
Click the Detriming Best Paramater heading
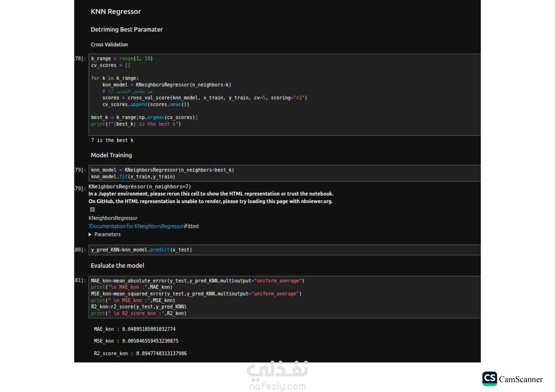pyautogui.click(x=127, y=29)
